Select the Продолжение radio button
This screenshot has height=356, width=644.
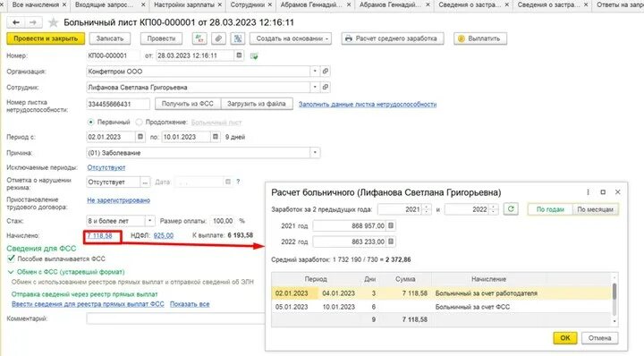pyautogui.click(x=139, y=122)
